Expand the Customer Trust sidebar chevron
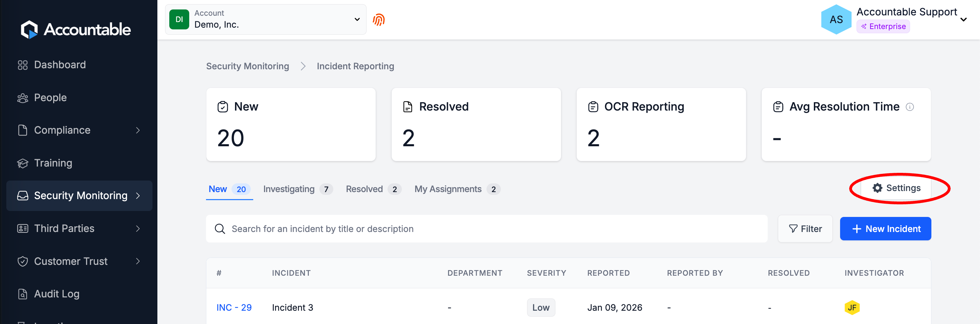The height and width of the screenshot is (324, 980). coord(138,261)
